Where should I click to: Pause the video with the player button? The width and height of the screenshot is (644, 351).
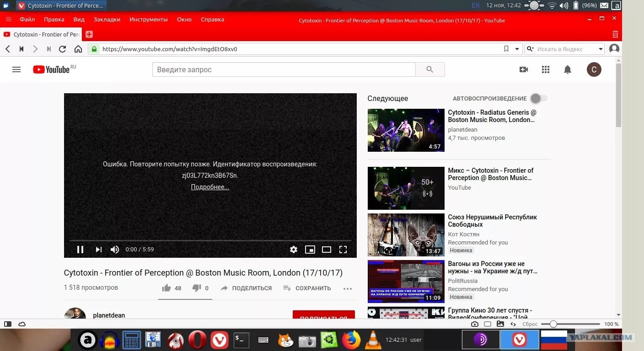coord(80,250)
